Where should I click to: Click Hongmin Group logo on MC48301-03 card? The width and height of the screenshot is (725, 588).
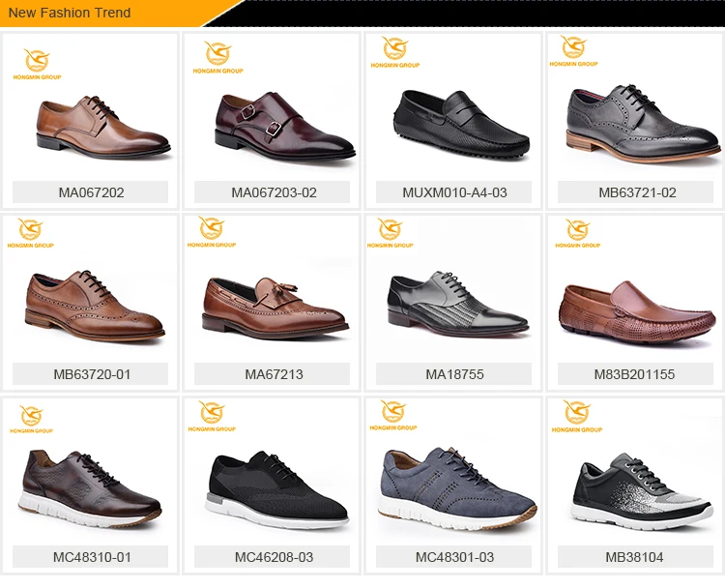click(393, 415)
